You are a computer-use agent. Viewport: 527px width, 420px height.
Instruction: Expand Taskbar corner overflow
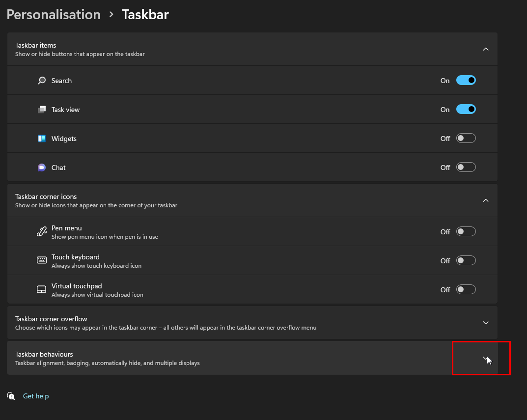[x=485, y=323]
